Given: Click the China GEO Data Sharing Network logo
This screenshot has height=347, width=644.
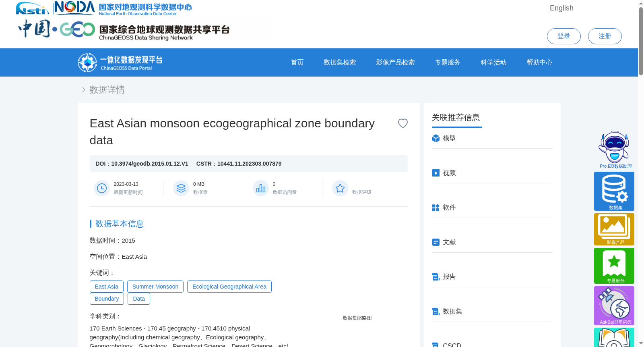Looking at the screenshot, I should click(124, 29).
